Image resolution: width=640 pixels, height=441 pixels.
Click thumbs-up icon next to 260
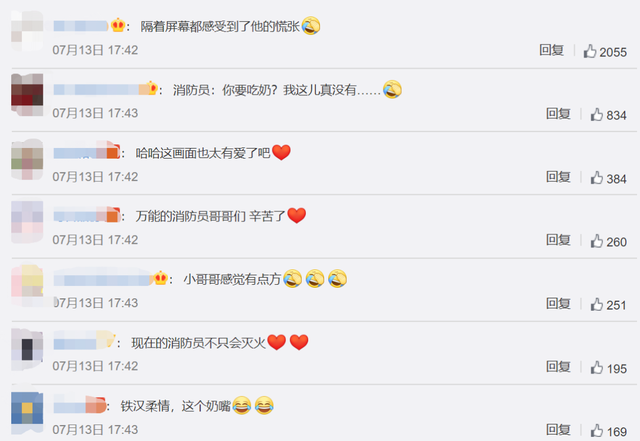coord(596,241)
